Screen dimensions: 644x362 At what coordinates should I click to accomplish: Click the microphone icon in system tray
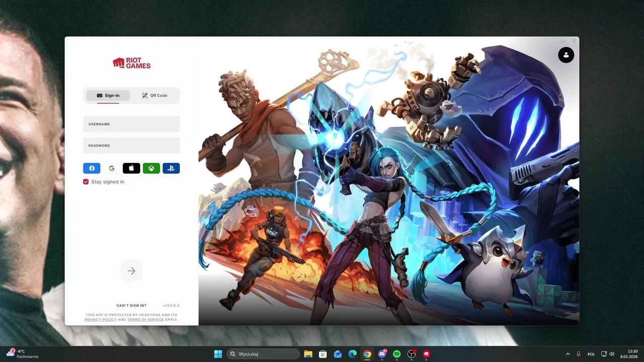tap(579, 354)
